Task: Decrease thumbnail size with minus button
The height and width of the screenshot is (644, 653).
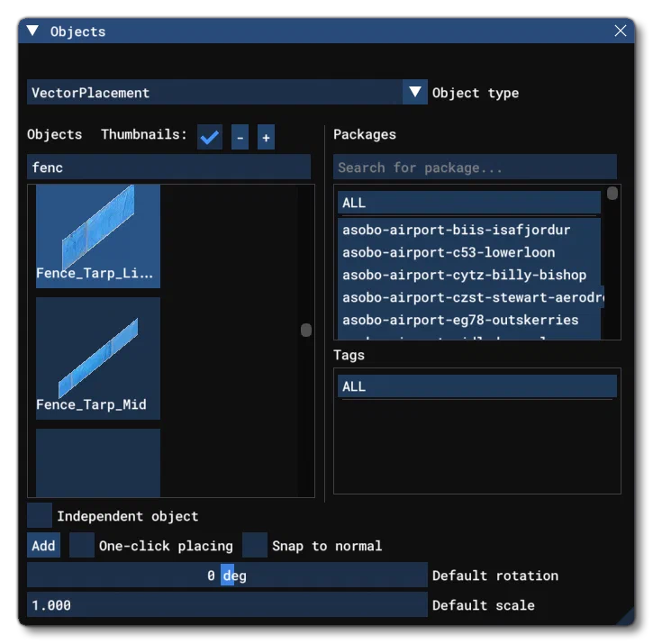Action: 240,137
